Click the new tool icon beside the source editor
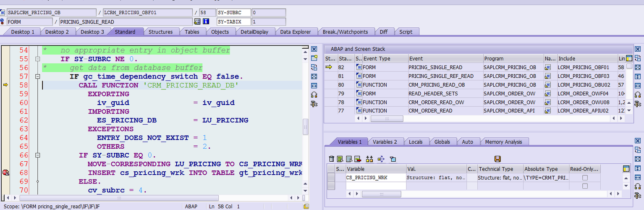The width and height of the screenshot is (644, 210). click(314, 58)
